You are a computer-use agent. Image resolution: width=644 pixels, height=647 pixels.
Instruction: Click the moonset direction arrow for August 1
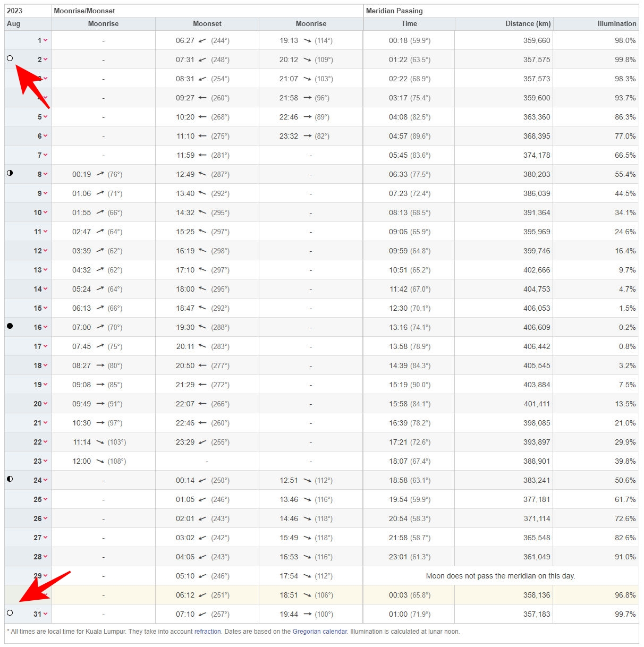coord(202,41)
